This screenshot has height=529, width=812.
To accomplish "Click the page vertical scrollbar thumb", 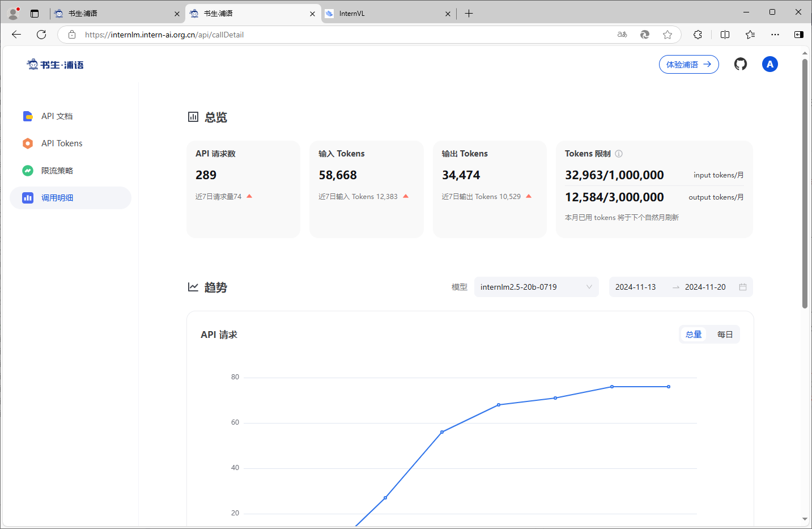I will [x=805, y=183].
